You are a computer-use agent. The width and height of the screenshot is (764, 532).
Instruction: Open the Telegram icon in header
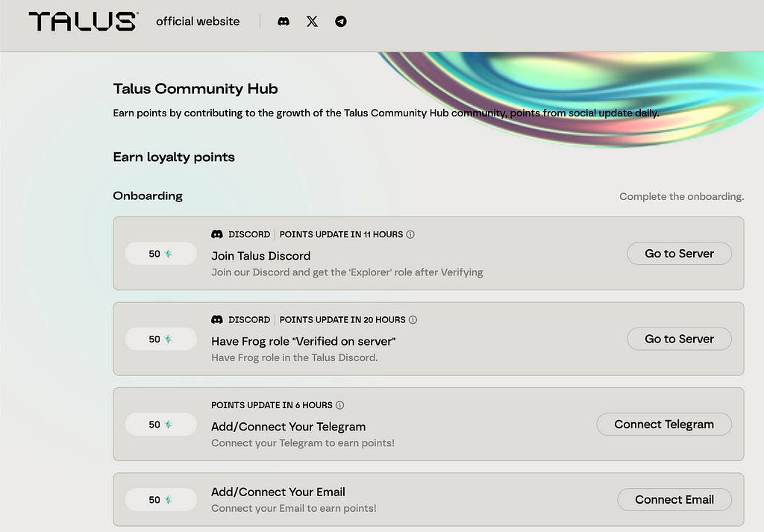tap(340, 22)
